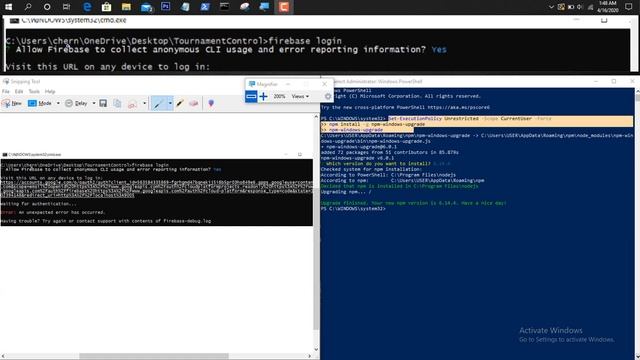Expand the Send Snip dropdown arrow

click(x=144, y=104)
